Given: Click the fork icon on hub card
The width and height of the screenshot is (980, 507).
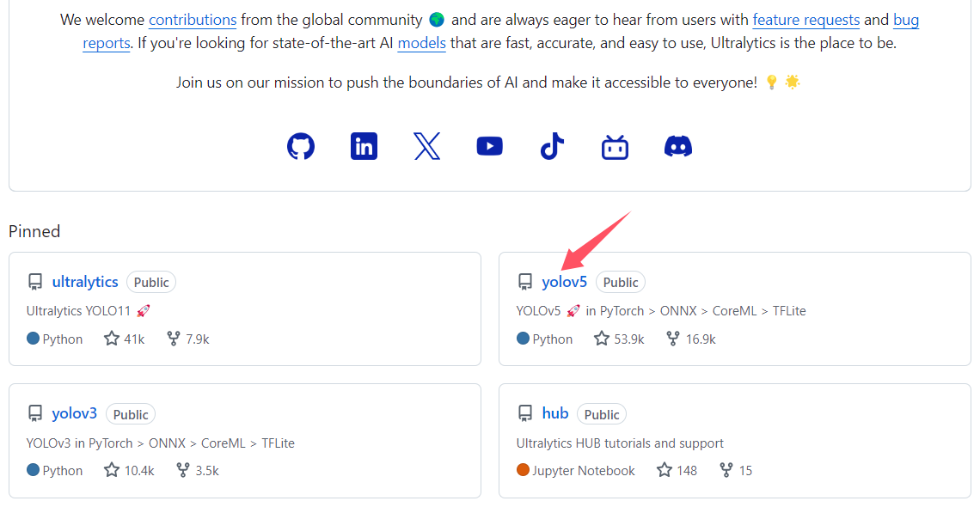Looking at the screenshot, I should pyautogui.click(x=726, y=470).
